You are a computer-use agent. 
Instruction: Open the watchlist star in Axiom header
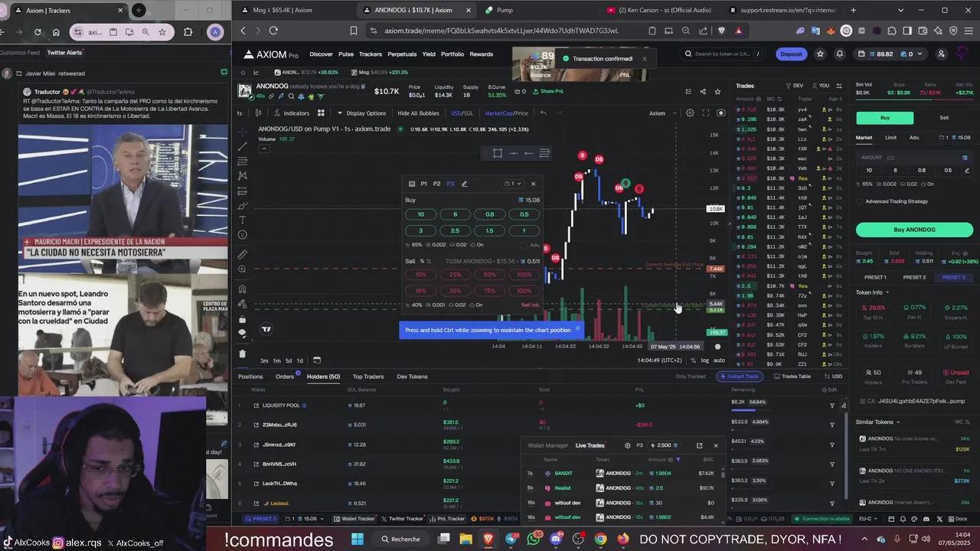click(x=820, y=54)
